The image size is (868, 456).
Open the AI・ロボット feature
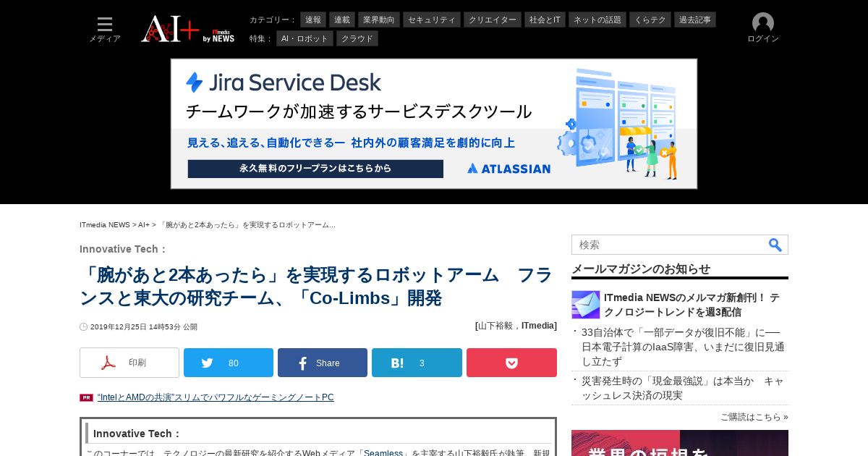click(x=305, y=38)
